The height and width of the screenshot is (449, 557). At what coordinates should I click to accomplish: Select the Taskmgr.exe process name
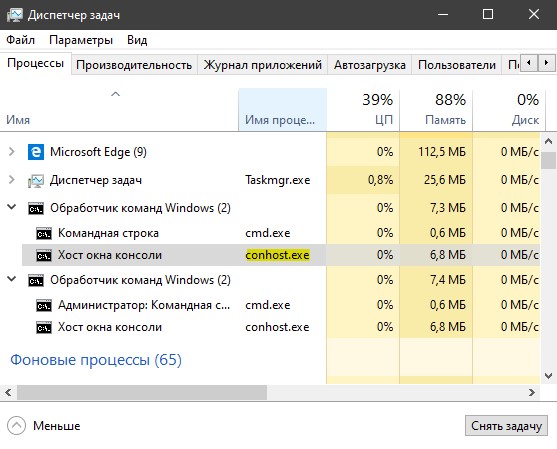pos(277,180)
